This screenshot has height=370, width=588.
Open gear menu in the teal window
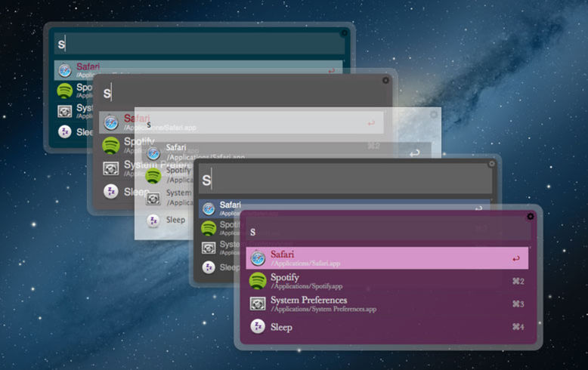point(344,33)
